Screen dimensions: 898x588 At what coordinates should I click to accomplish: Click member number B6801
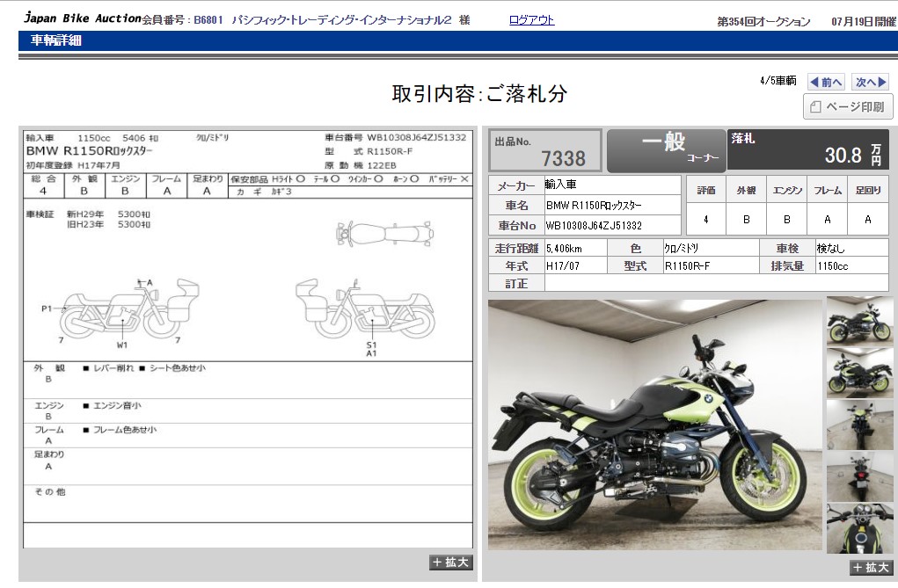(208, 20)
